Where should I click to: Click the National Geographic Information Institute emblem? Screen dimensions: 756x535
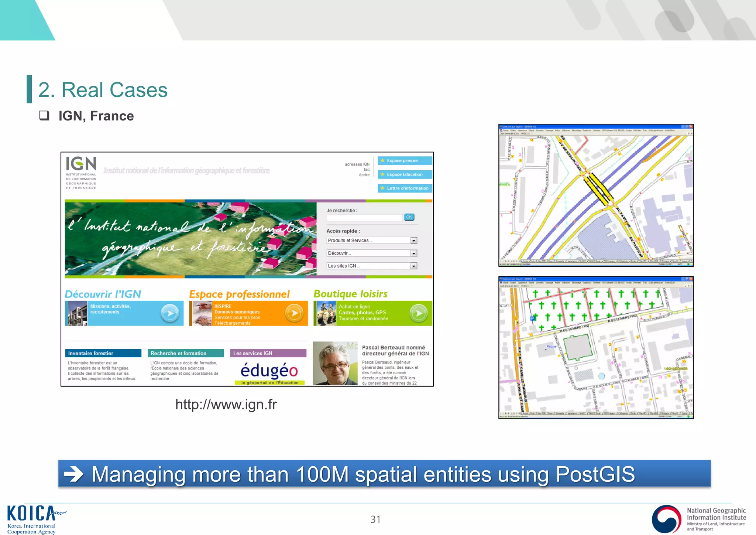[x=666, y=519]
